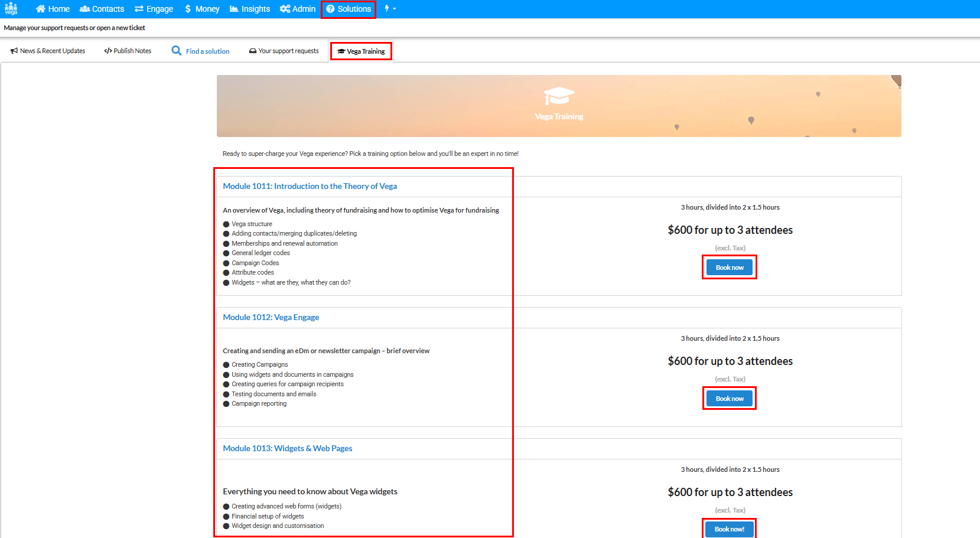Open the Engage menu

click(x=154, y=9)
